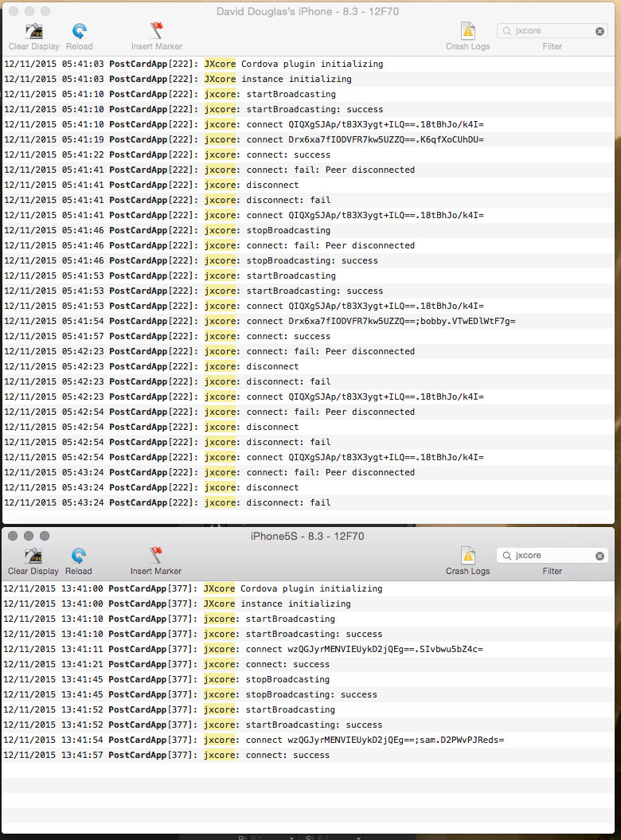621x840 pixels.
Task: Click Reload icon in David Douglas's iPhone window
Action: click(x=80, y=31)
